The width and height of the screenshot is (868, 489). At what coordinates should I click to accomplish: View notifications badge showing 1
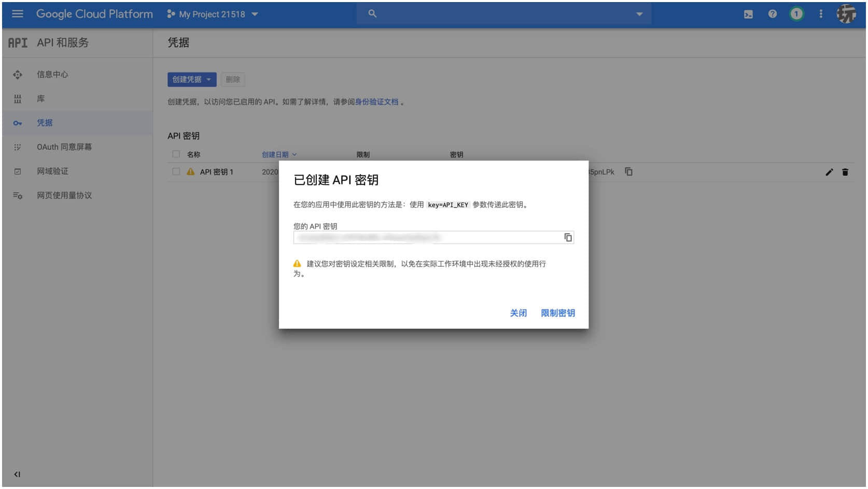(x=796, y=14)
